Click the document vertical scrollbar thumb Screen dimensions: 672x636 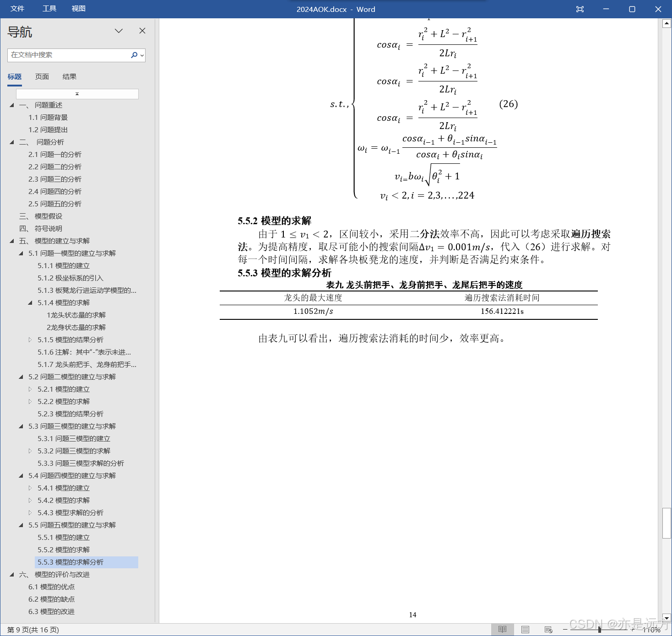tap(667, 523)
